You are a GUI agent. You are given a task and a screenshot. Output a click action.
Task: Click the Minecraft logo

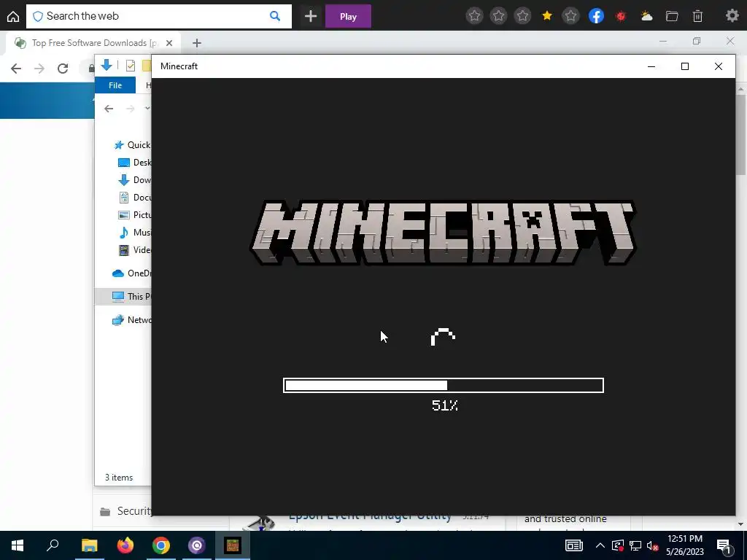point(444,233)
